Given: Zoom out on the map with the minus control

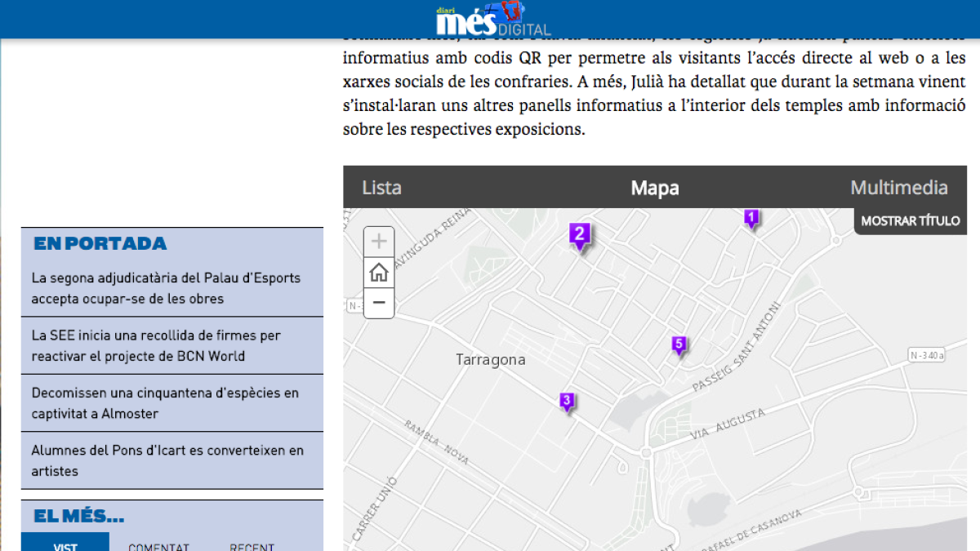Looking at the screenshot, I should coord(378,303).
